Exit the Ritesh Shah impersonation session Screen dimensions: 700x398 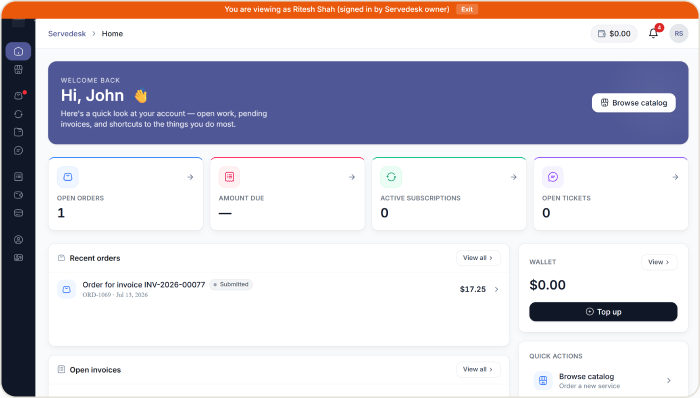[467, 9]
